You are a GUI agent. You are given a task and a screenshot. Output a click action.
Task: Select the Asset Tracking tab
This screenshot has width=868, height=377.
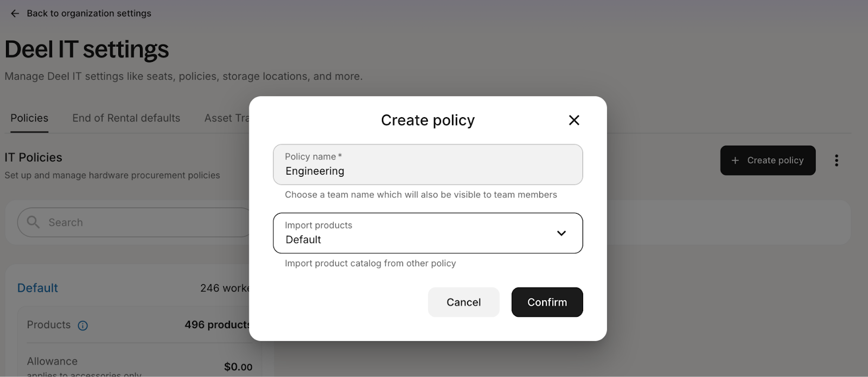227,118
